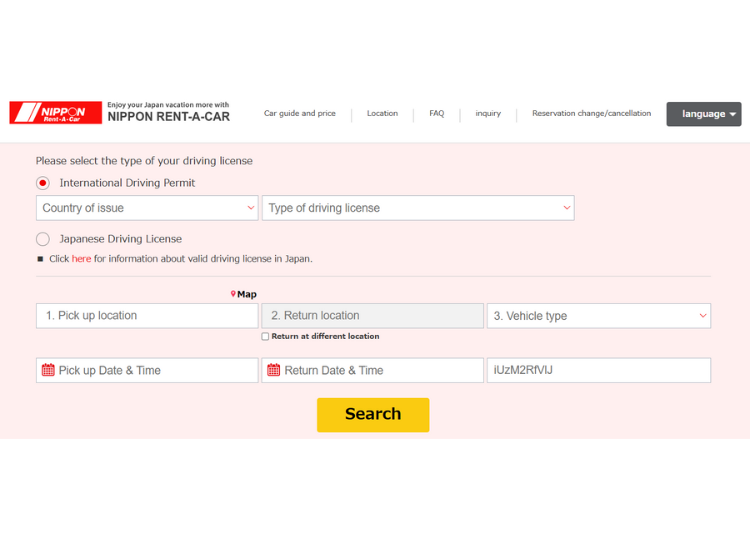The height and width of the screenshot is (536, 750).
Task: Click the Map pin icon
Action: [233, 295]
